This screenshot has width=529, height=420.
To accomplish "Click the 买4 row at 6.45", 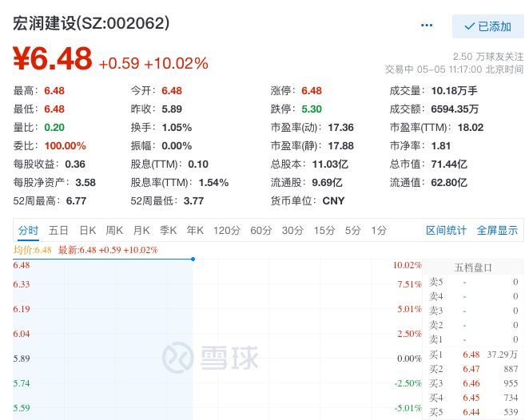I will click(x=473, y=398).
